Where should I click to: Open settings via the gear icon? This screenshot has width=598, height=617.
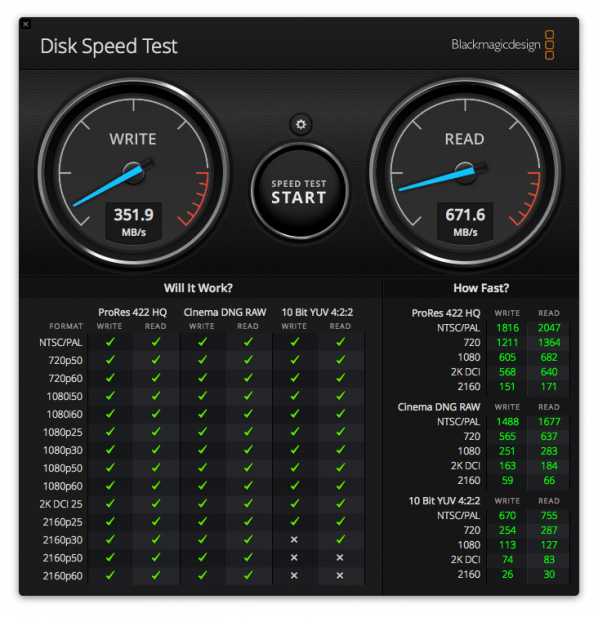tap(301, 124)
